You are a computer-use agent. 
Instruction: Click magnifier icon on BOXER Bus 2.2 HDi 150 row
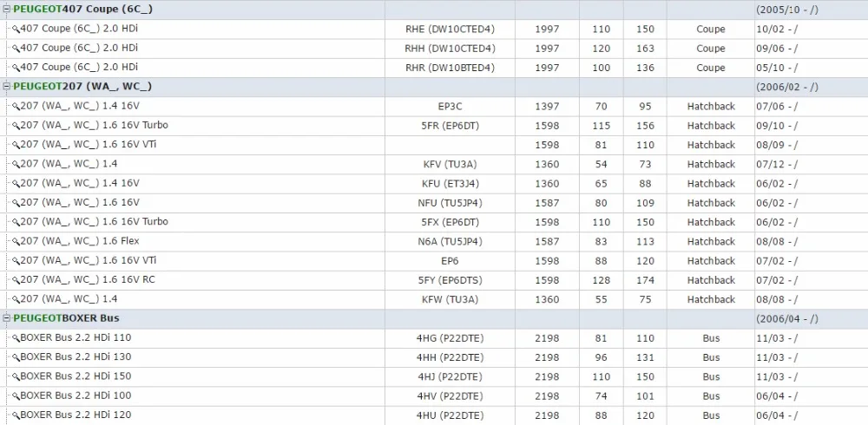coord(16,376)
